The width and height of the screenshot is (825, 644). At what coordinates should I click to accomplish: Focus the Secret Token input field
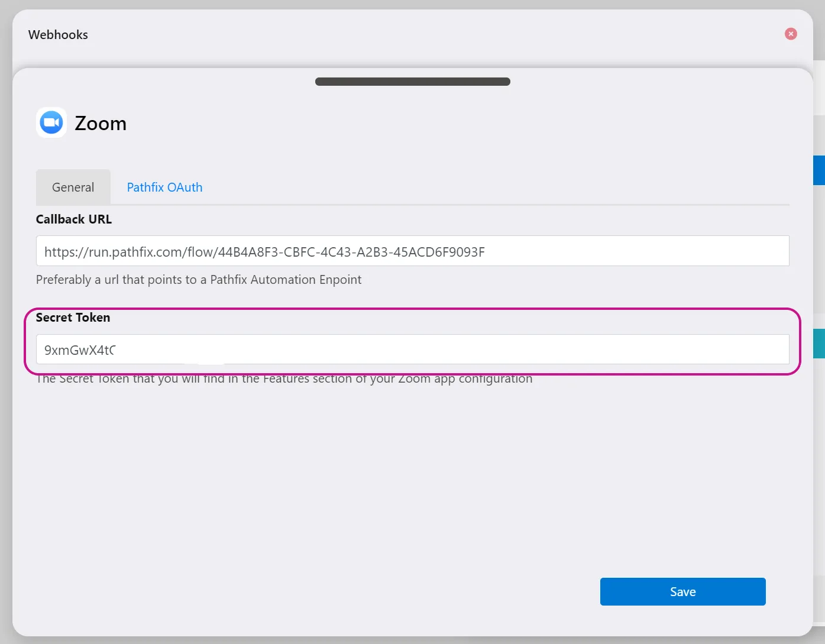click(x=413, y=349)
